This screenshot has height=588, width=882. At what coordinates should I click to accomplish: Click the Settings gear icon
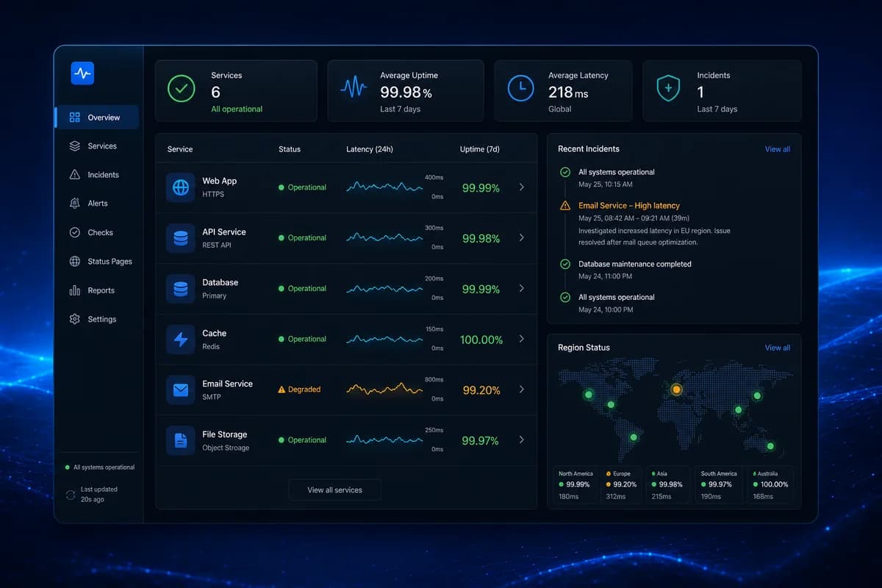(74, 319)
